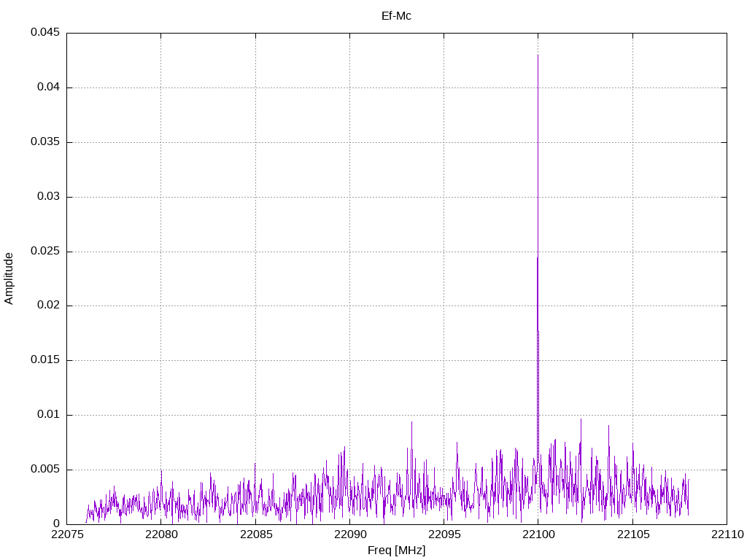Screen dimensions: 747x560
Task: Click the 22080 x-axis tick label
Action: click(x=160, y=535)
